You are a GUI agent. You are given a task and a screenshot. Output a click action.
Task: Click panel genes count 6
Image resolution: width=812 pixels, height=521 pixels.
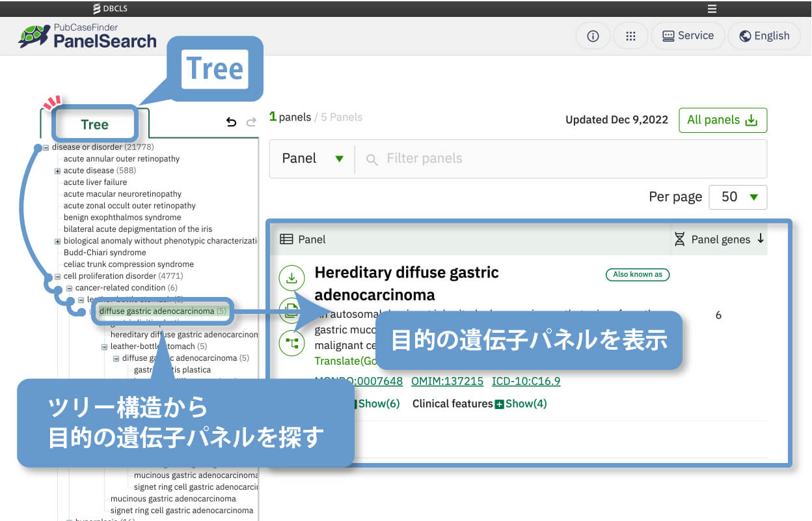pyautogui.click(x=718, y=315)
